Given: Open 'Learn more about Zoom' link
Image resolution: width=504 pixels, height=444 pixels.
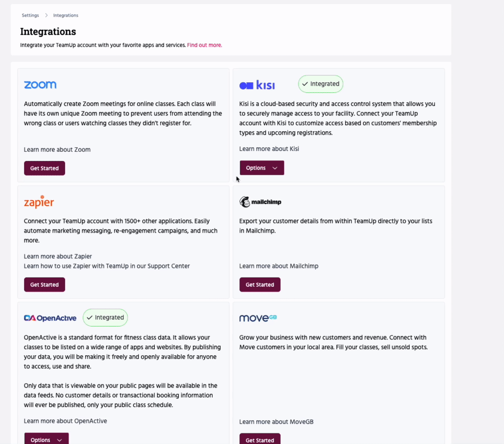Looking at the screenshot, I should 57,150.
